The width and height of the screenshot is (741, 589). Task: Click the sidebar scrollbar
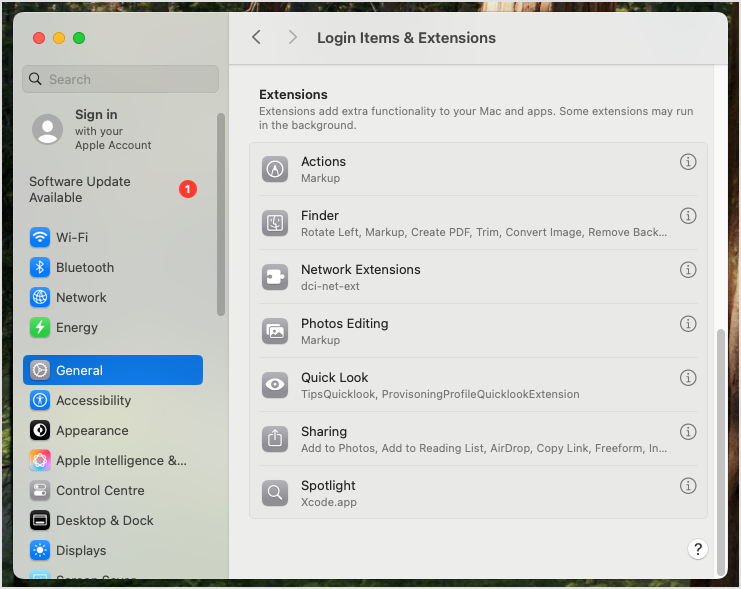tap(220, 214)
